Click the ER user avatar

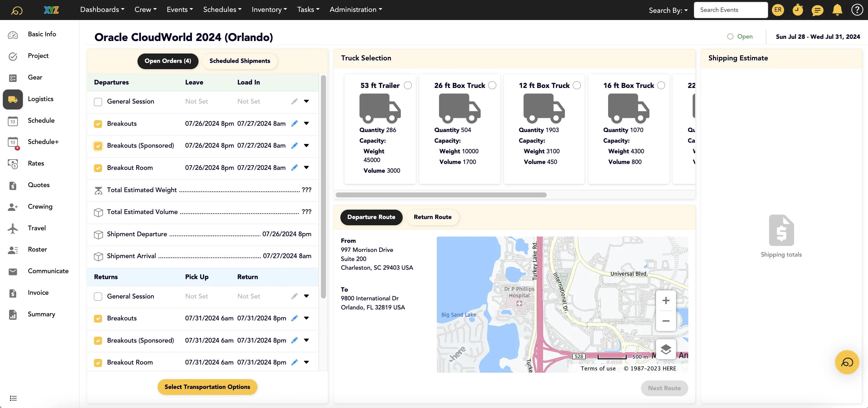(778, 10)
